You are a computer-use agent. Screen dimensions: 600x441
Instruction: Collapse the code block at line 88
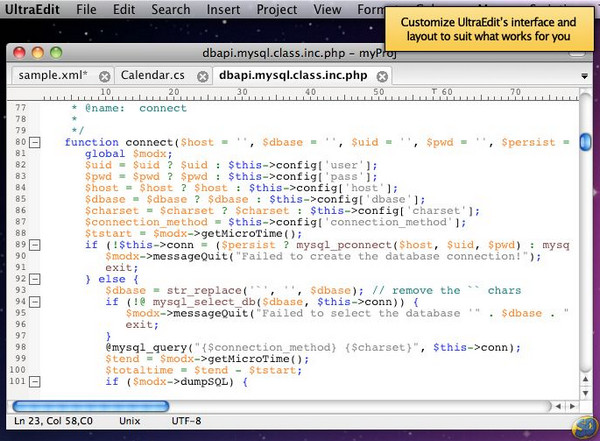click(x=36, y=245)
